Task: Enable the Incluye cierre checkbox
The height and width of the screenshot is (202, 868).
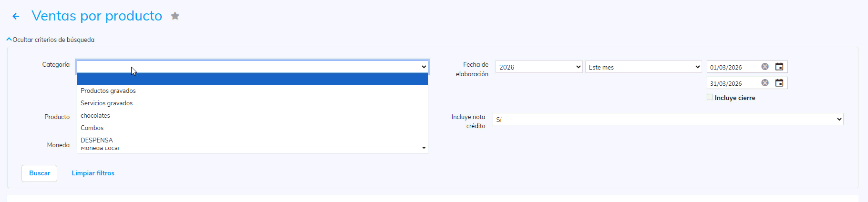Action: click(710, 97)
